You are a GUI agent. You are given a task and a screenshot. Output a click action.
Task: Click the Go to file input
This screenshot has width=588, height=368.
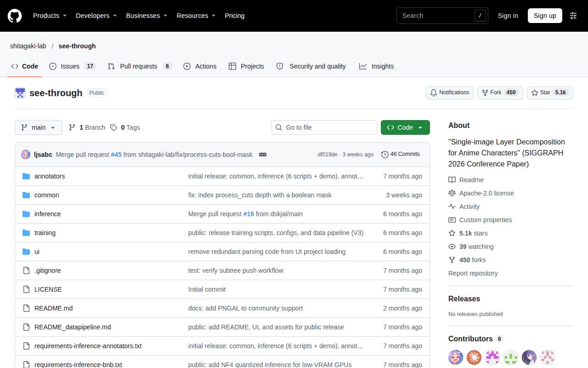tap(324, 127)
